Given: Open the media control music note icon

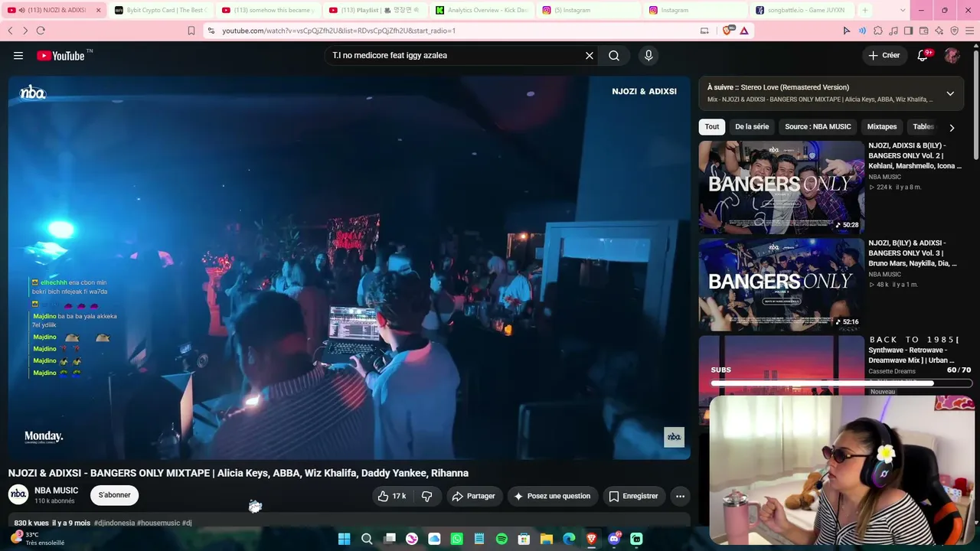Looking at the screenshot, I should 893,31.
